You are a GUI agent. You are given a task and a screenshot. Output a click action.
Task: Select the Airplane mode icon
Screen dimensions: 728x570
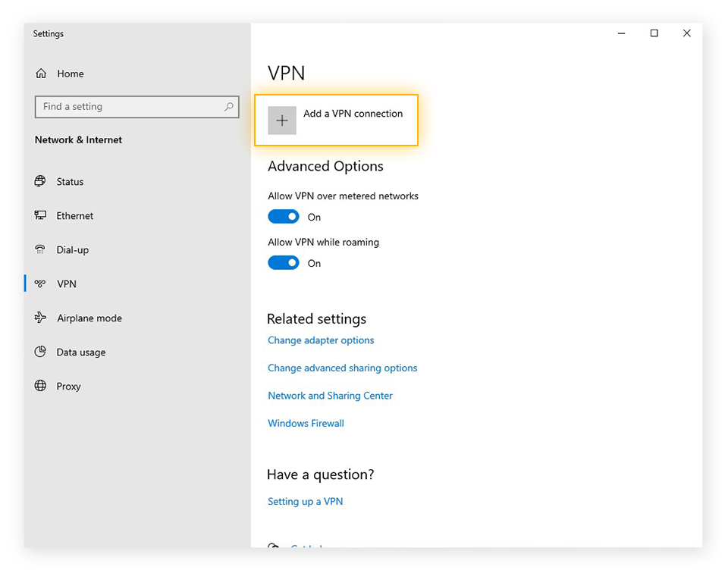coord(40,318)
